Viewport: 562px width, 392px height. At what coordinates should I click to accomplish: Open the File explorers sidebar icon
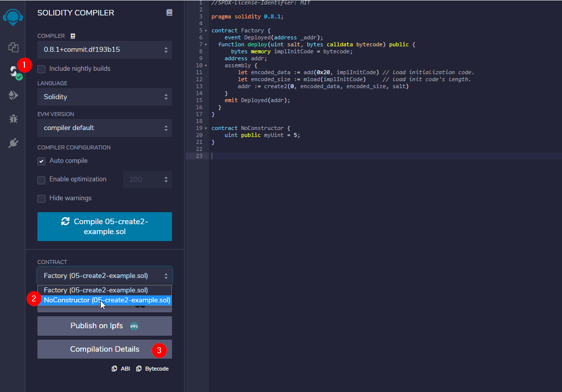click(13, 47)
